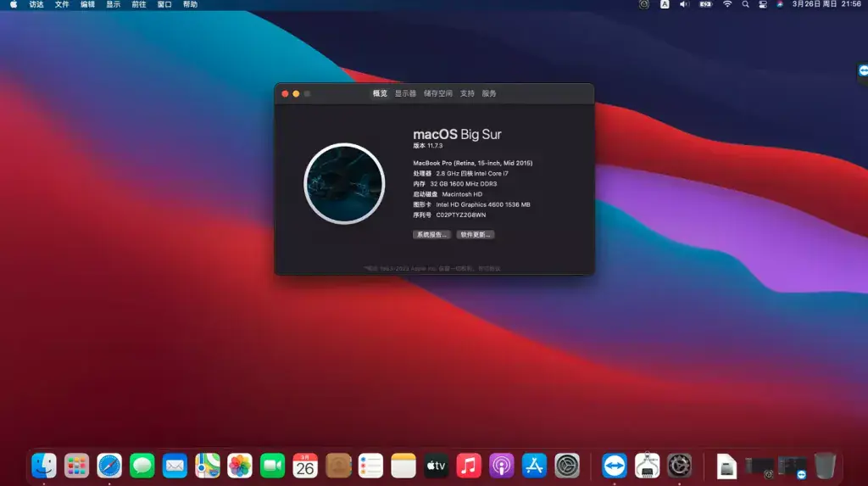This screenshot has width=868, height=486.
Task: Open the disk image document in dock
Action: tap(726, 466)
